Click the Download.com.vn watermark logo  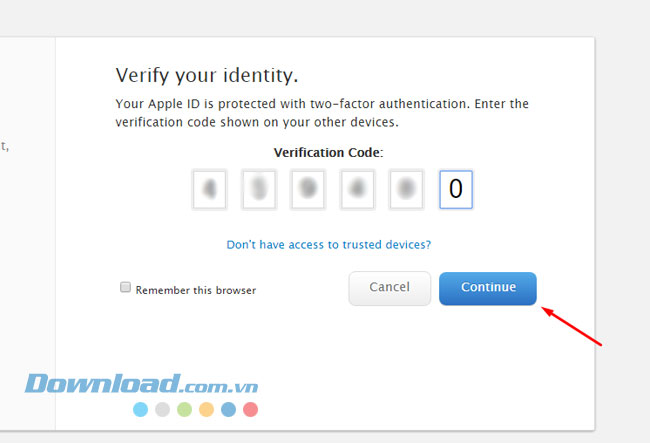pos(143,383)
